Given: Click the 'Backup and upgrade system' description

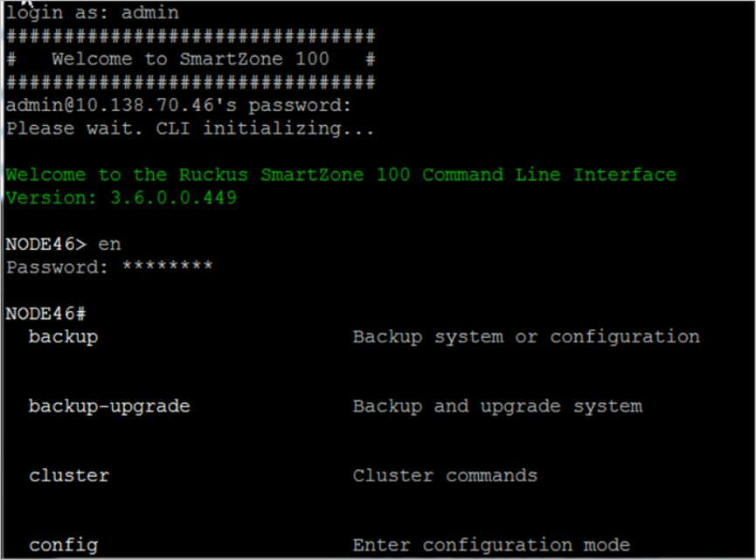Looking at the screenshot, I should click(497, 406).
